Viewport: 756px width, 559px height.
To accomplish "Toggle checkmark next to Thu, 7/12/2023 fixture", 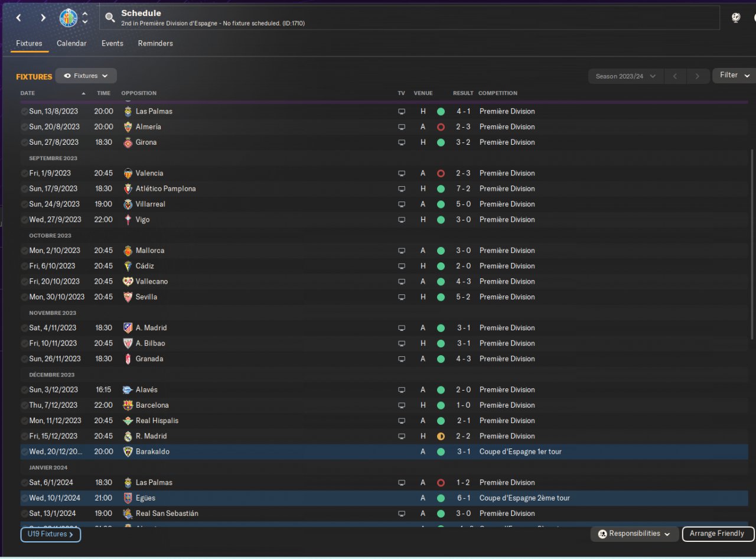I will pyautogui.click(x=24, y=405).
